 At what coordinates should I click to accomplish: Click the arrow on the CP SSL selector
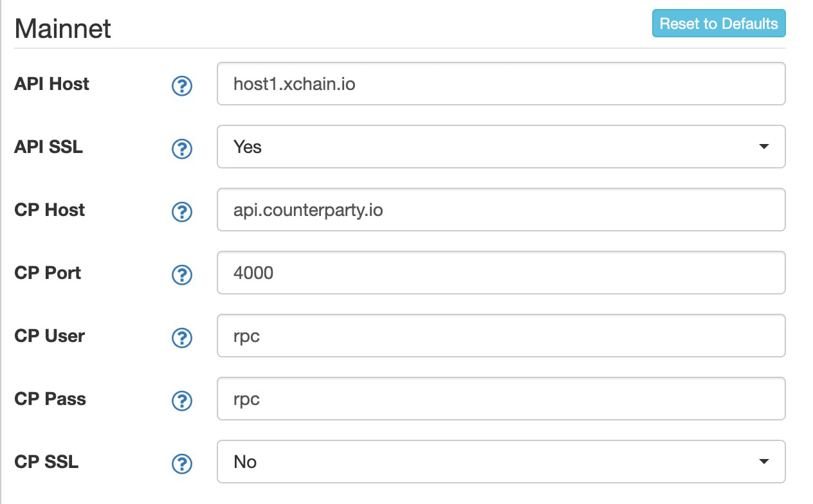point(763,462)
